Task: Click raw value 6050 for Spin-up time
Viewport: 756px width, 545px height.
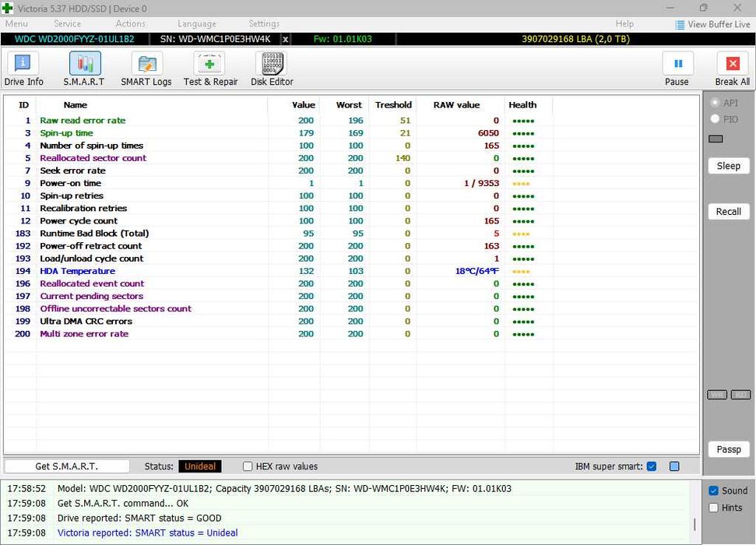Action: pyautogui.click(x=488, y=133)
